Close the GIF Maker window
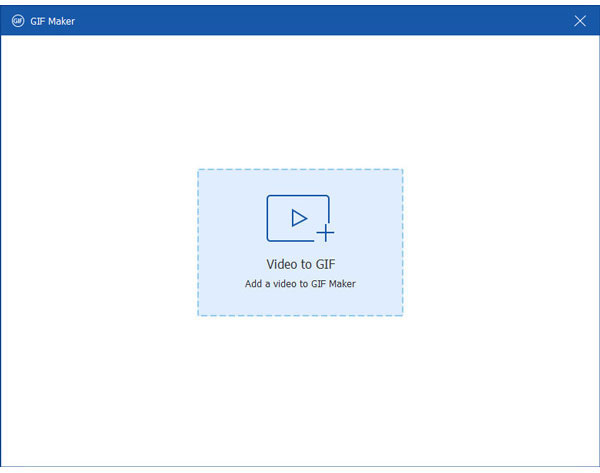 (580, 21)
